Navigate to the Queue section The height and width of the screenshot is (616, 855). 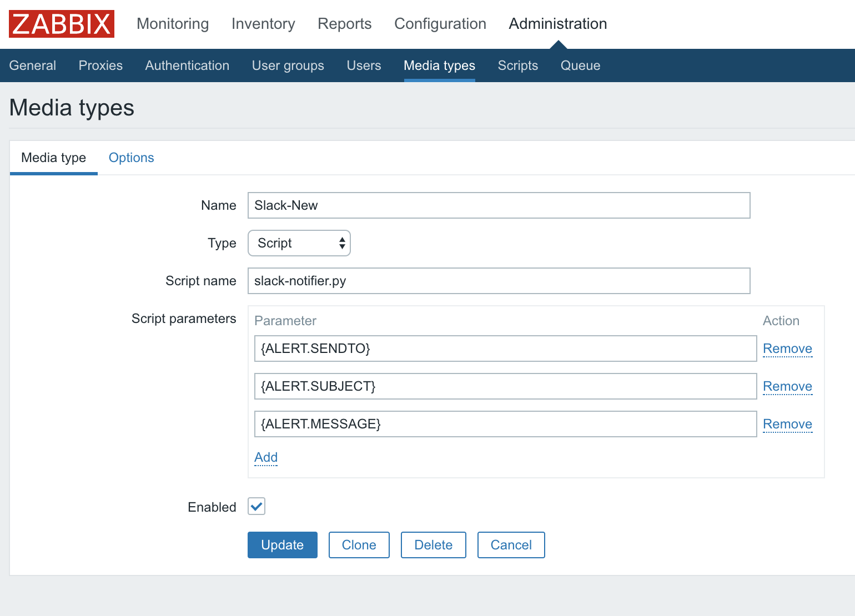(x=580, y=65)
